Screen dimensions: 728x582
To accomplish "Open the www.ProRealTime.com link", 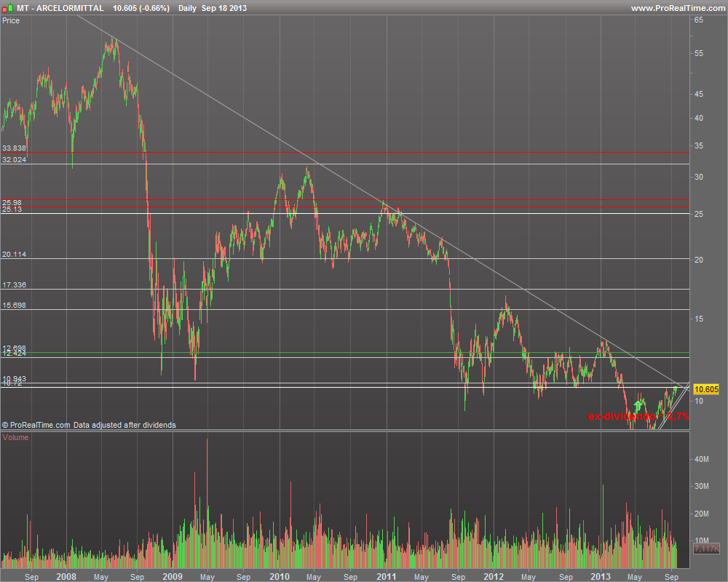I will [x=678, y=8].
